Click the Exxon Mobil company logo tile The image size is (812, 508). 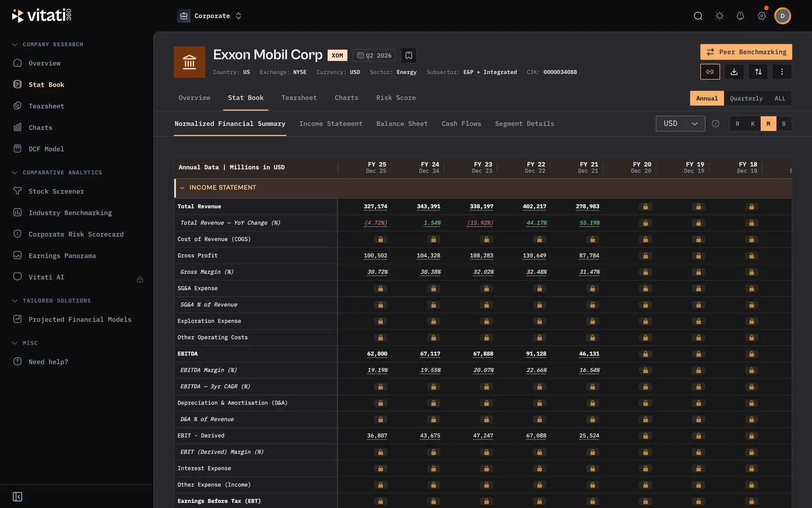coord(189,62)
